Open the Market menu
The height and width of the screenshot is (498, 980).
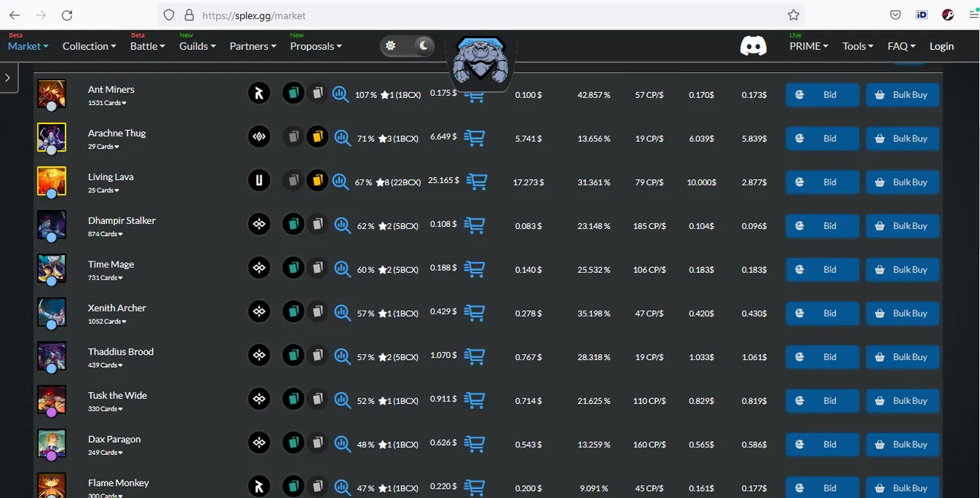coord(28,46)
